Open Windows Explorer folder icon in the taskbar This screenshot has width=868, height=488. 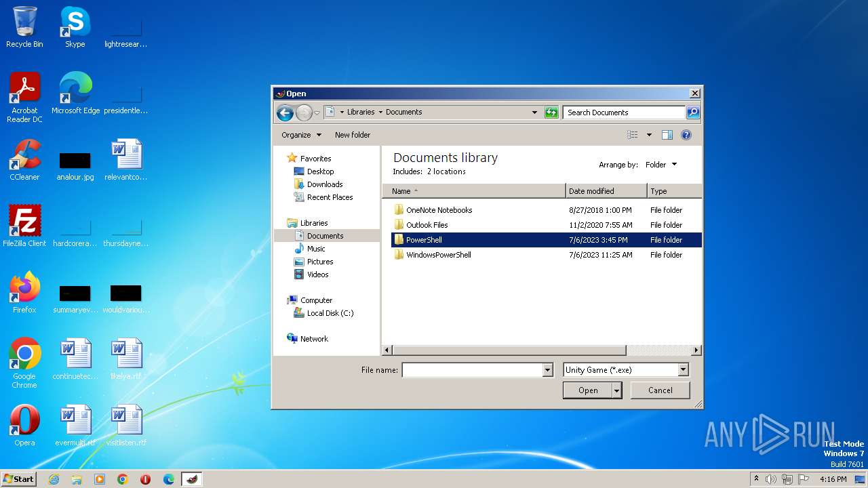(x=77, y=479)
